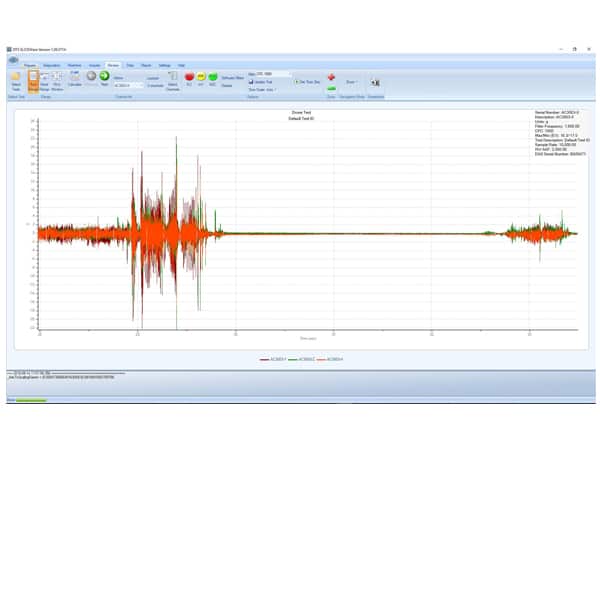
Task: Click the Software Filters button
Action: pos(232,77)
